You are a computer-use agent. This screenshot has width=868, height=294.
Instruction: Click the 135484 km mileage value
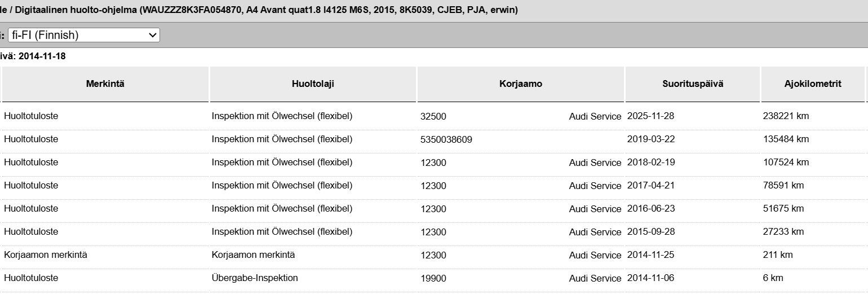786,139
